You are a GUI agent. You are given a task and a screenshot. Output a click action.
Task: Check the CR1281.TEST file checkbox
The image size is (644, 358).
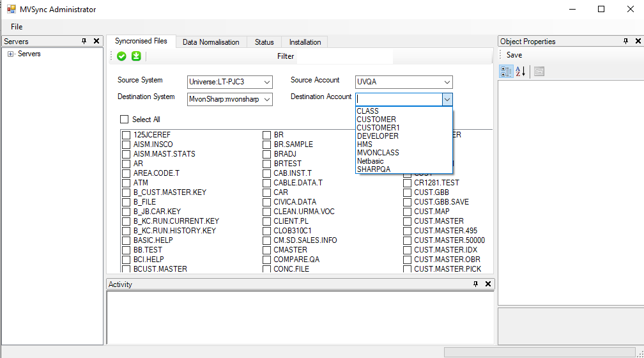point(407,183)
